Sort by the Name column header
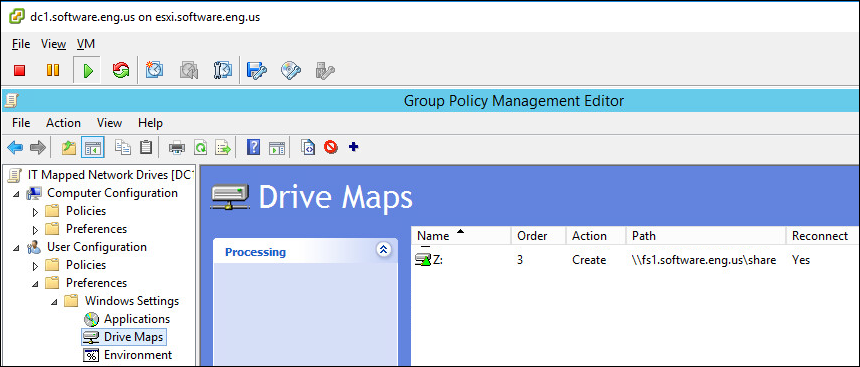Image resolution: width=860 pixels, height=367 pixels. (461, 236)
